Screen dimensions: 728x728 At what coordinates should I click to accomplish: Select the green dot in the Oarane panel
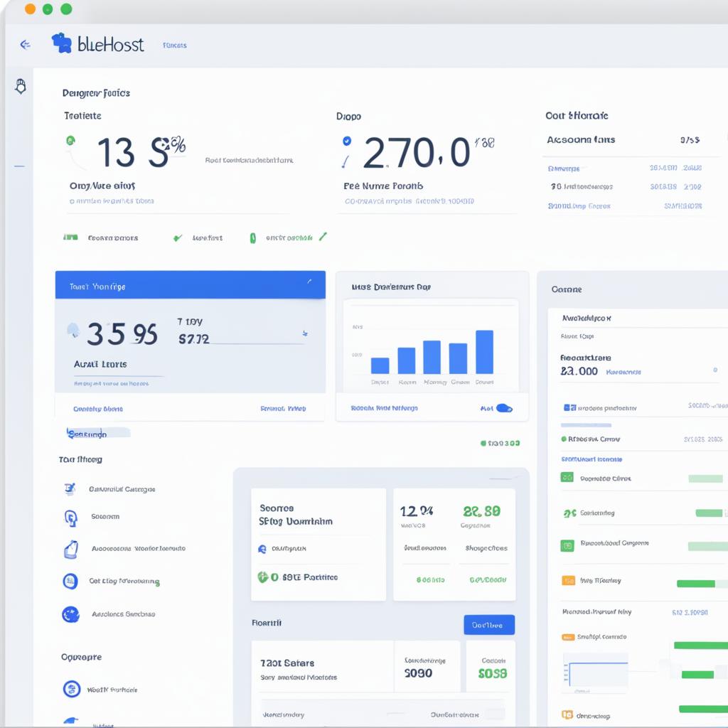pyautogui.click(x=564, y=439)
